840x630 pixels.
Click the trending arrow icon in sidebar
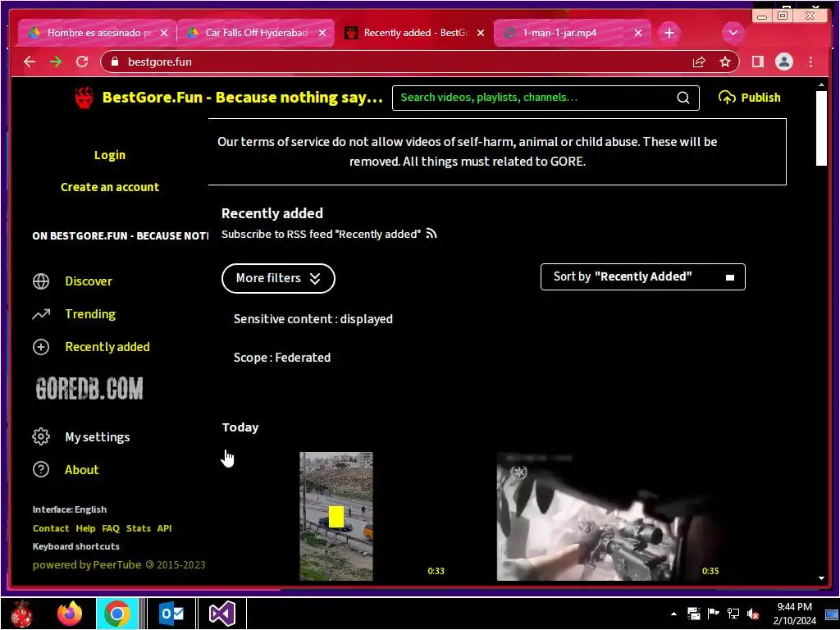(41, 314)
